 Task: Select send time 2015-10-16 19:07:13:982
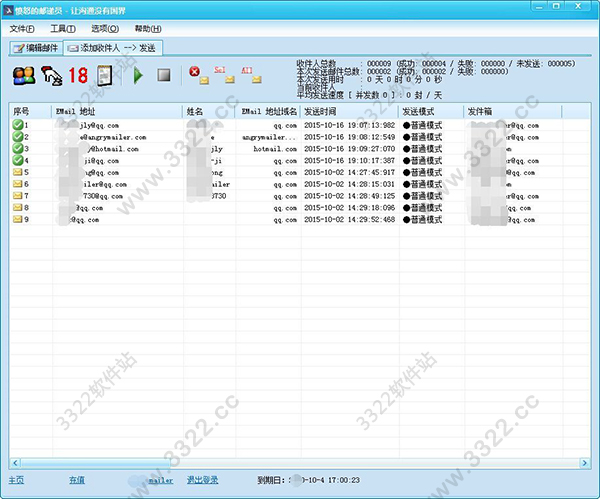[x=349, y=125]
